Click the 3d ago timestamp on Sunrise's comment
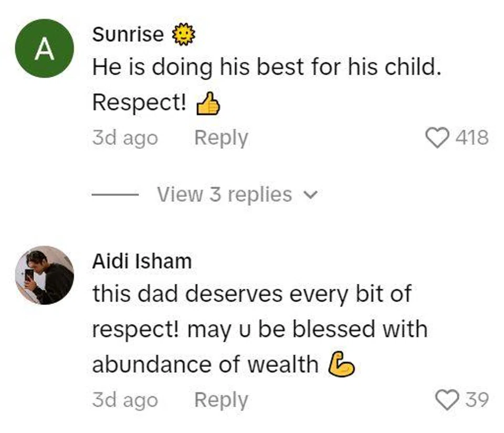 (124, 138)
